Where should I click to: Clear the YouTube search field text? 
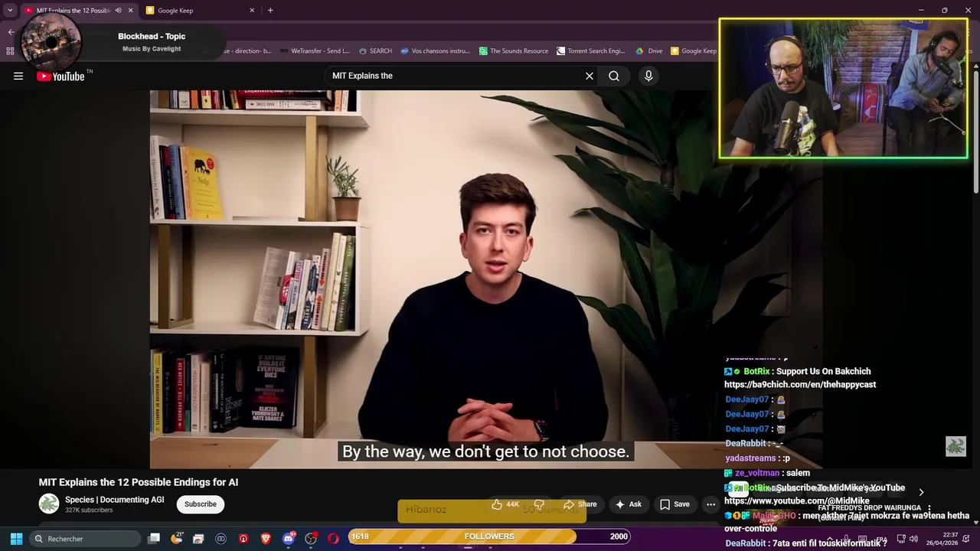[x=590, y=76]
